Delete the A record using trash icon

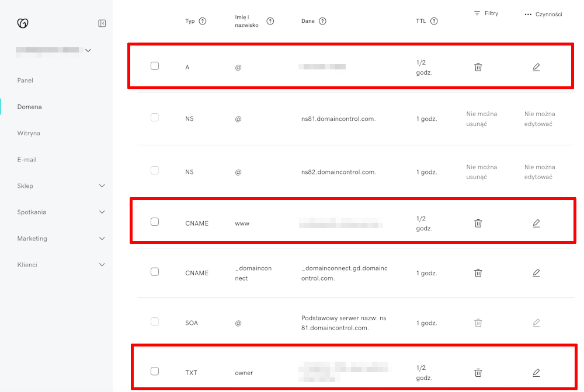tap(478, 67)
